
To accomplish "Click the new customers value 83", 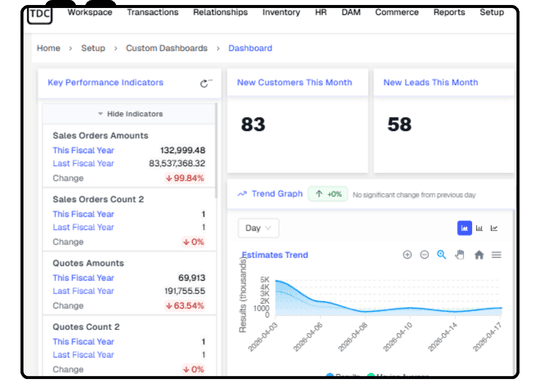I will tap(253, 124).
